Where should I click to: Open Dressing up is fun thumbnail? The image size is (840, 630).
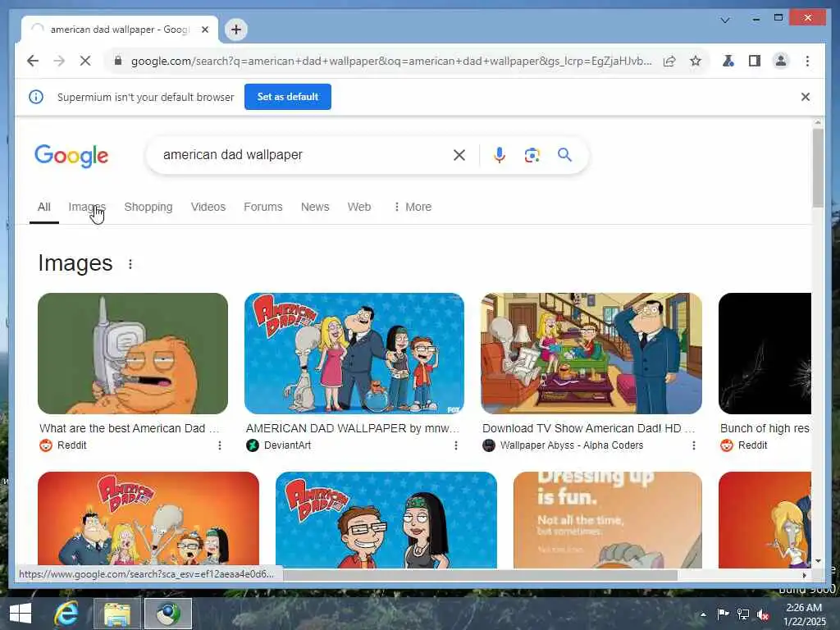(608, 519)
